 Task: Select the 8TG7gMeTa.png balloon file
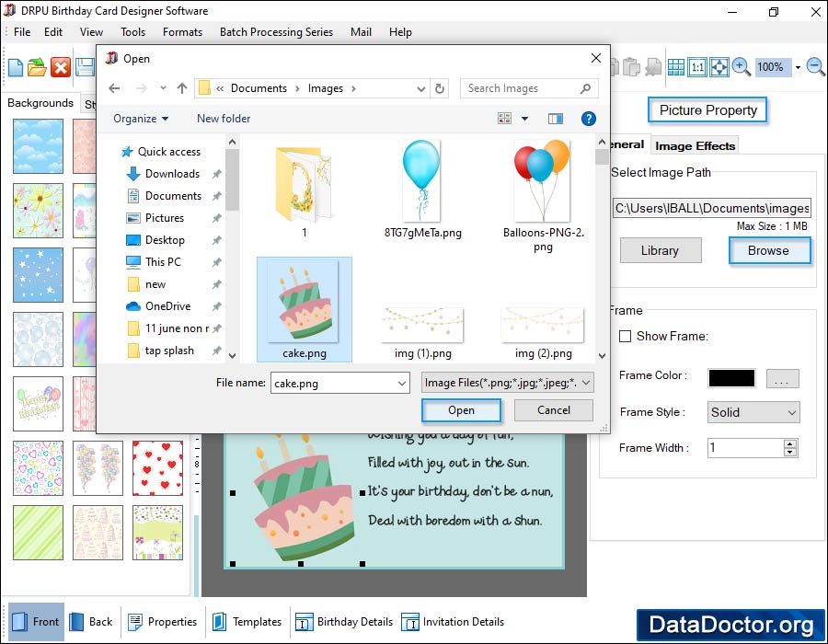pos(422,189)
